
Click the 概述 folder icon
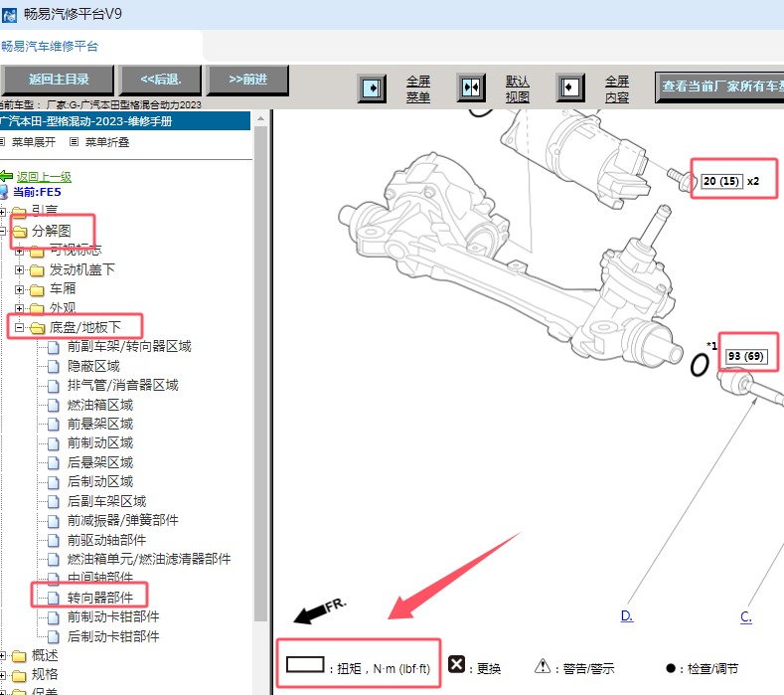[x=19, y=656]
